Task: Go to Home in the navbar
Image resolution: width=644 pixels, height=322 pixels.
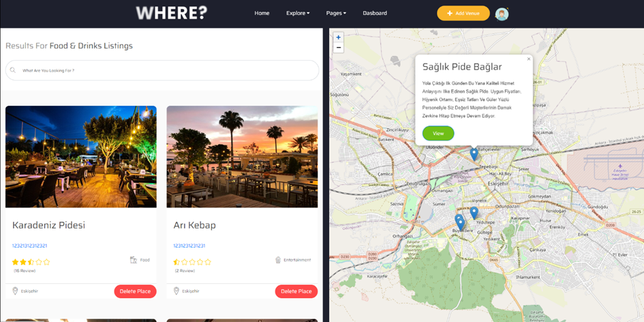Action: pyautogui.click(x=262, y=13)
